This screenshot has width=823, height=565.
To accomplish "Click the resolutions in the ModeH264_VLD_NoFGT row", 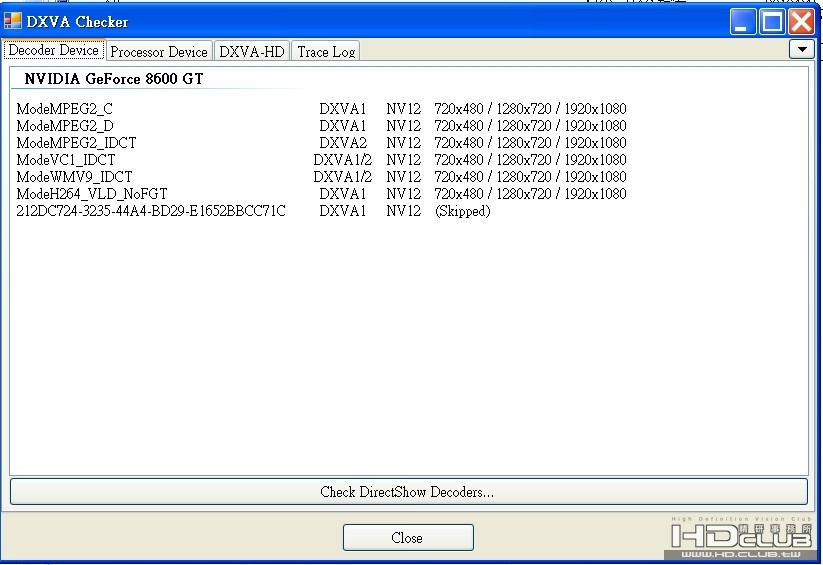I will click(x=530, y=194).
